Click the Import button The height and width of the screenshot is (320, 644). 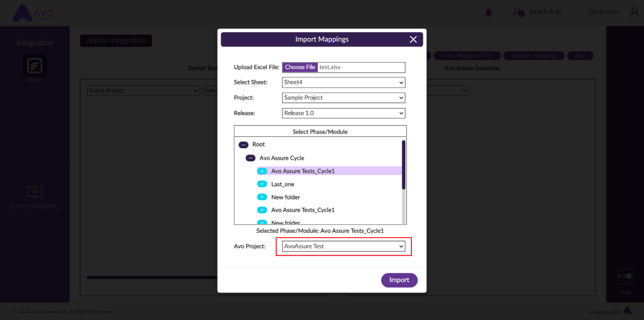click(x=399, y=280)
